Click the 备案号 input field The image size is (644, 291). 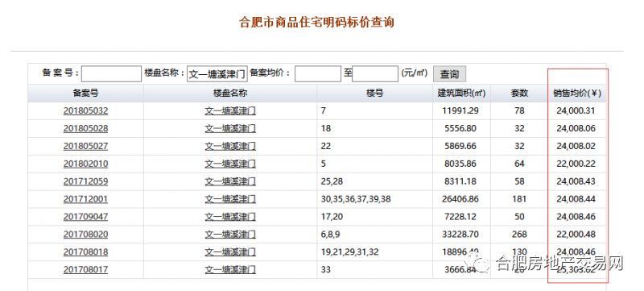[x=111, y=74]
